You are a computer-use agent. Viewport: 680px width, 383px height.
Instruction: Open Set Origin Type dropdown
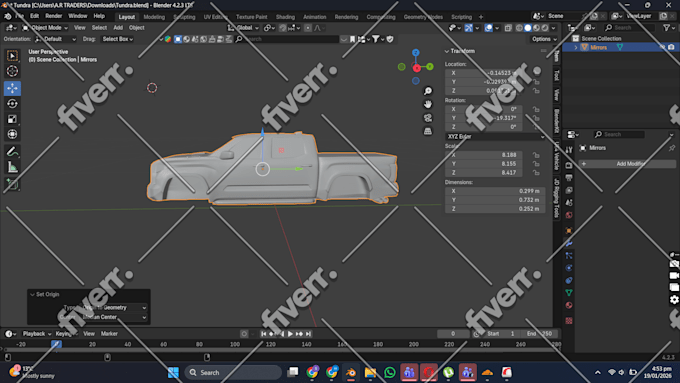(114, 308)
